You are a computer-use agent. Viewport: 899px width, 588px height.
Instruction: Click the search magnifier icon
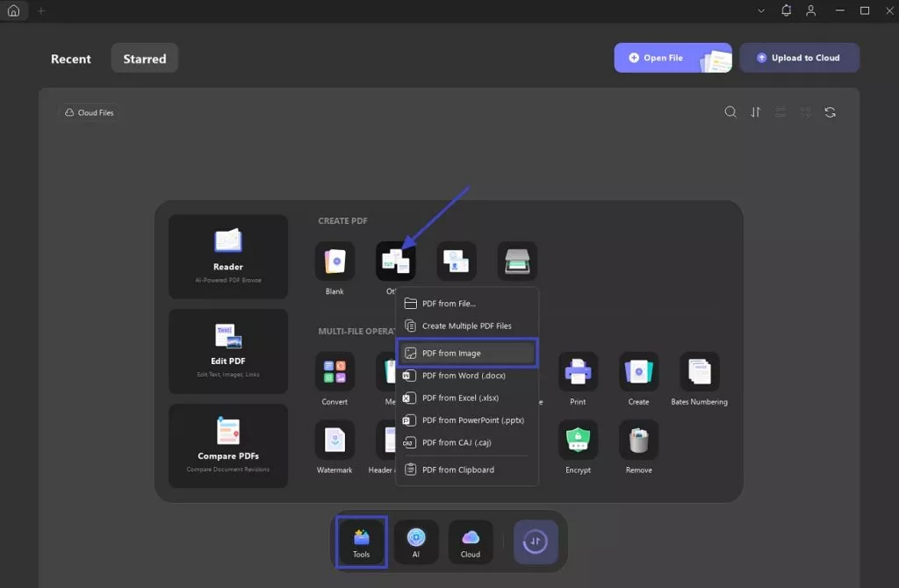point(730,112)
